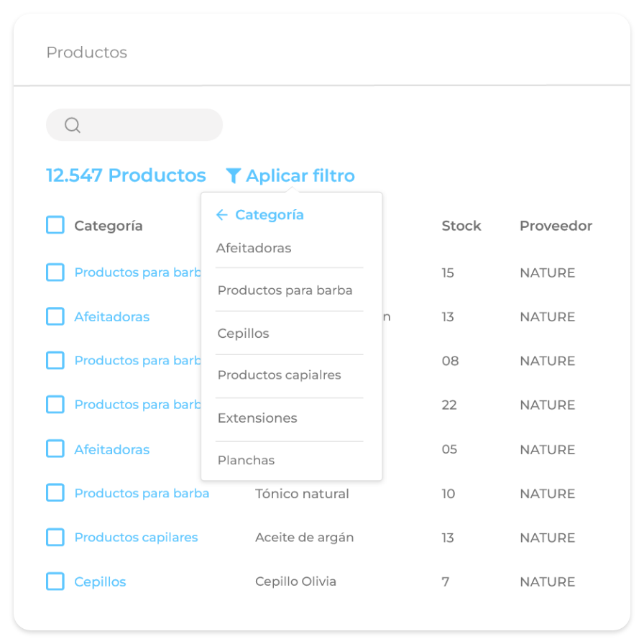Select Productos capialres filter option

279,375
